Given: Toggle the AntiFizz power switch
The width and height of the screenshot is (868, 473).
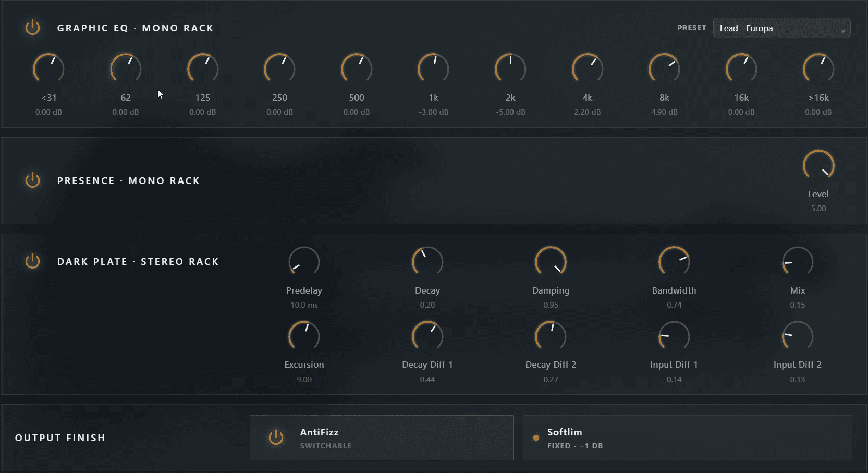Looking at the screenshot, I should tap(276, 437).
